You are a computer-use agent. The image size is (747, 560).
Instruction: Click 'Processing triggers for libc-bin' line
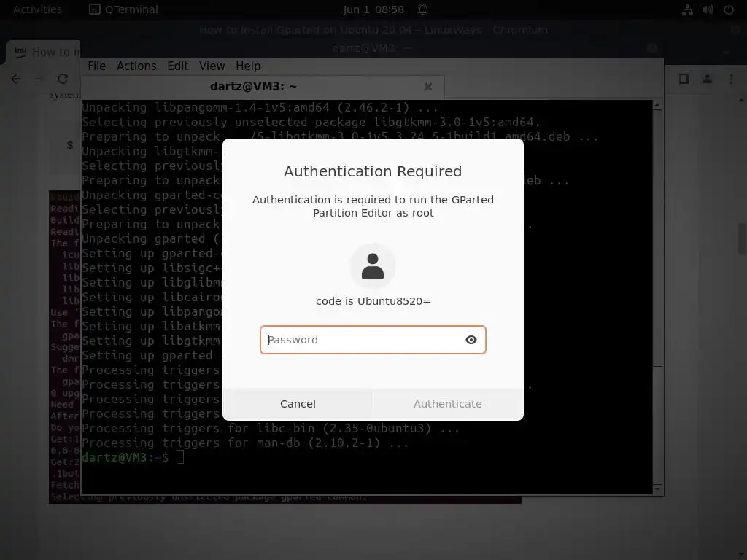point(270,428)
